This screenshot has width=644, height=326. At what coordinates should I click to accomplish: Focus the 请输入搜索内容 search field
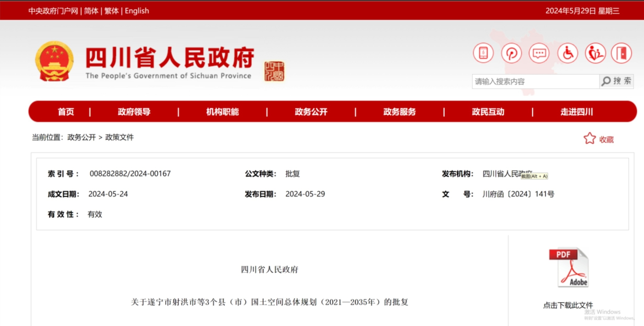pos(535,82)
